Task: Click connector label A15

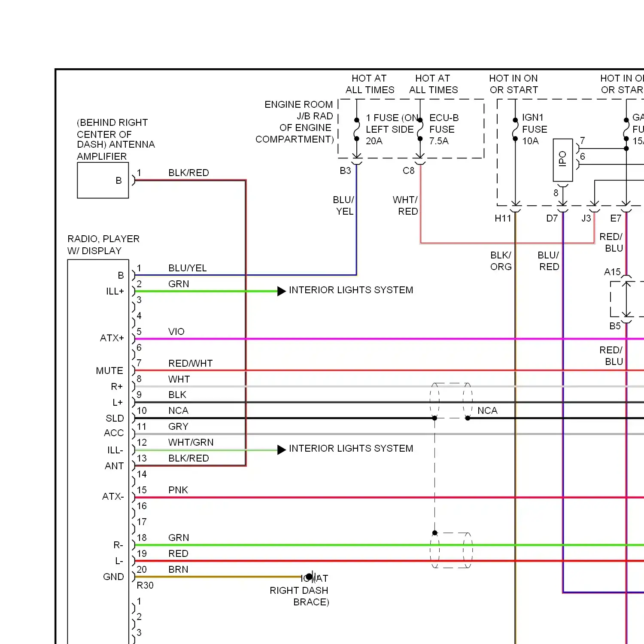Action: [612, 272]
